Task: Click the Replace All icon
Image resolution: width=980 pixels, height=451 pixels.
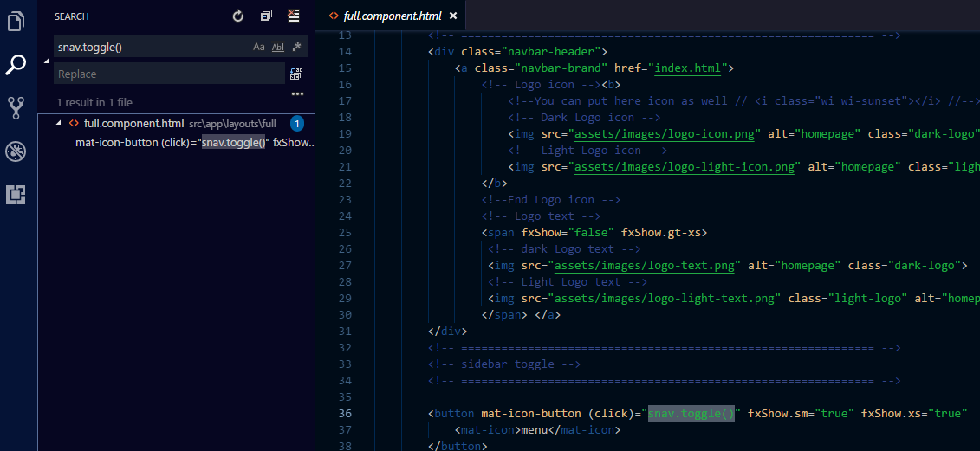Action: pyautogui.click(x=296, y=74)
